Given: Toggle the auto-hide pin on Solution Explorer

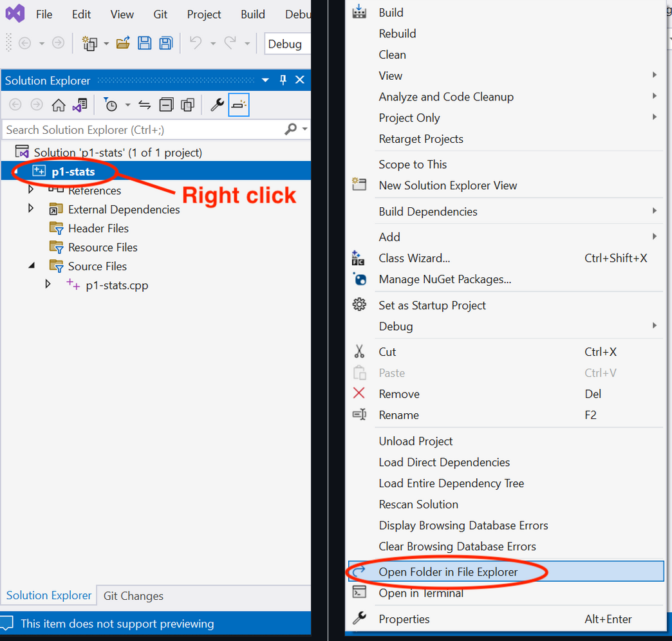Looking at the screenshot, I should [283, 80].
